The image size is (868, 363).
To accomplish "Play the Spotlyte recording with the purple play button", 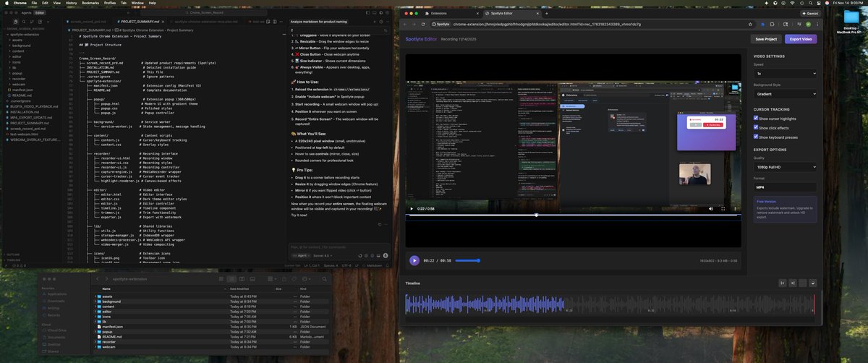I will pos(414,260).
